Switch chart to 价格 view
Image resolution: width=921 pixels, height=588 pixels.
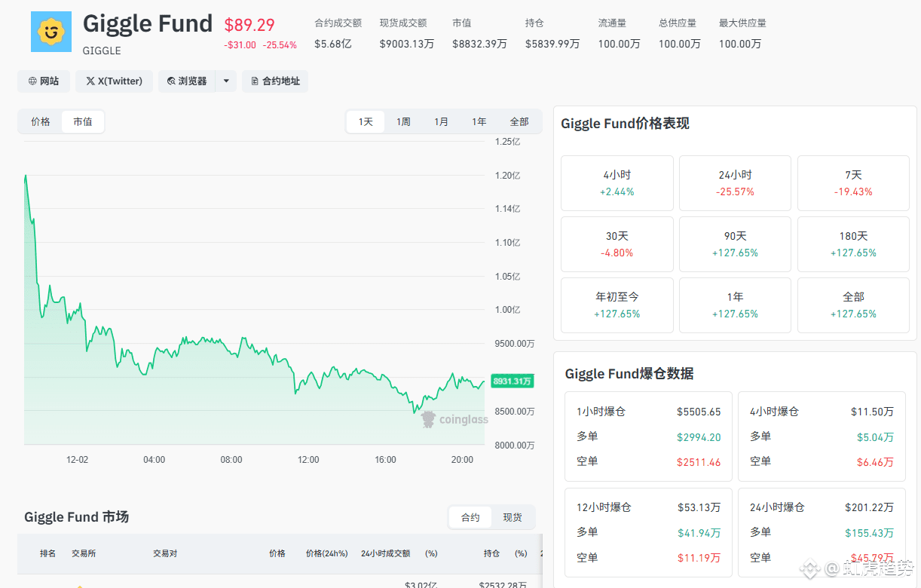[41, 121]
